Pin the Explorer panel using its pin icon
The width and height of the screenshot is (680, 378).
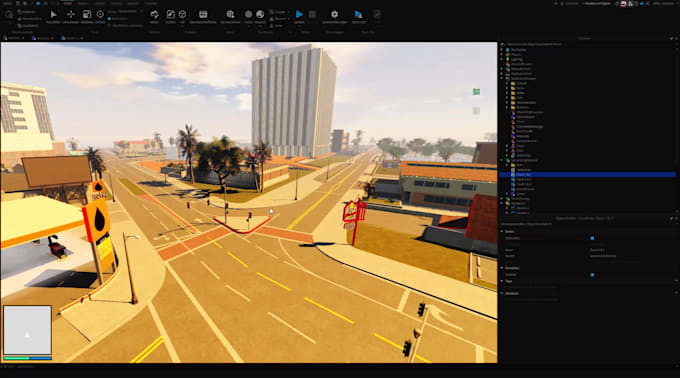pos(671,39)
